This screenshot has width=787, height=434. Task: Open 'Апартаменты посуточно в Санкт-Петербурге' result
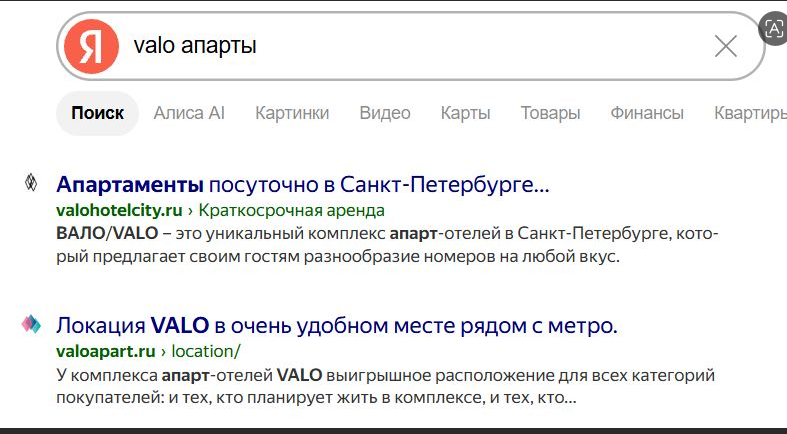[303, 185]
